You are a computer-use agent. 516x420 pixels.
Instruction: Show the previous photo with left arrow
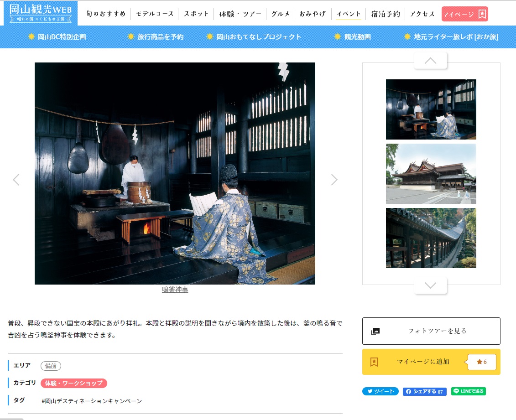point(16,180)
